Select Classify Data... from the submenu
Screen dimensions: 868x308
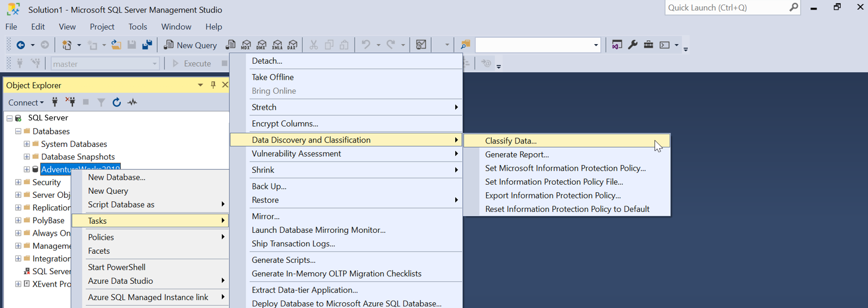(x=511, y=141)
